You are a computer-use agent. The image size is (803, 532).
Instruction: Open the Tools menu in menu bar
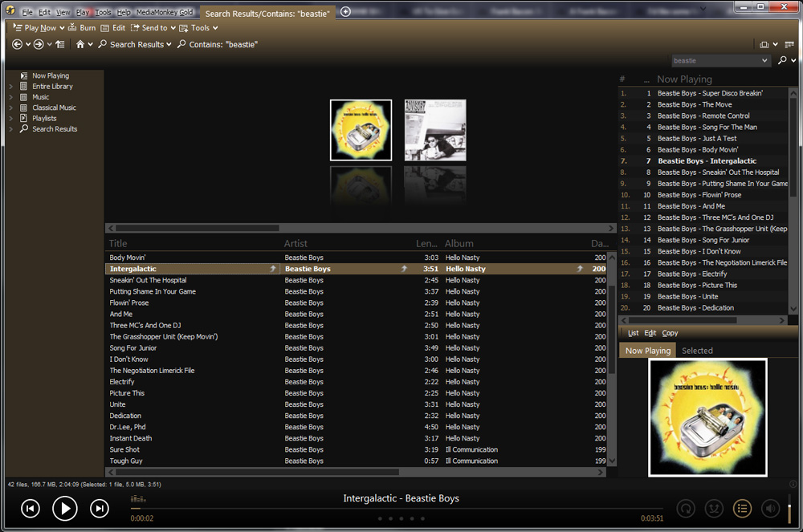103,12
